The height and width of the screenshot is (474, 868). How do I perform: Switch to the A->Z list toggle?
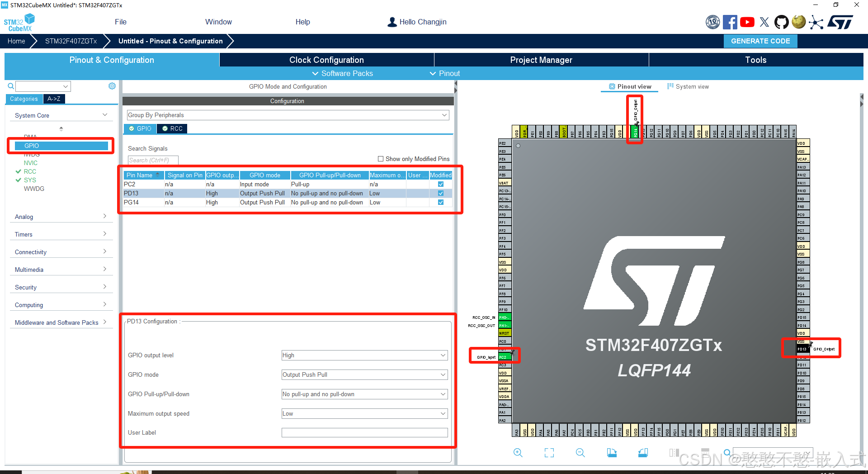(54, 99)
